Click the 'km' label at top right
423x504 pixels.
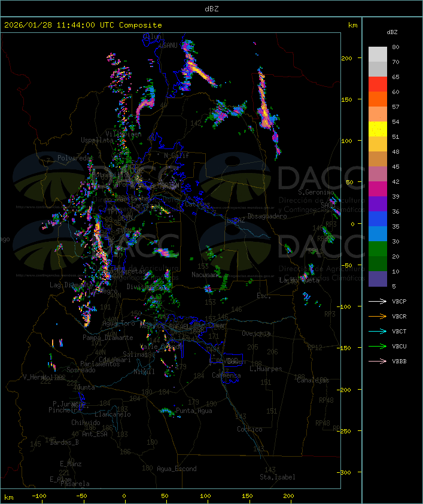[352, 25]
